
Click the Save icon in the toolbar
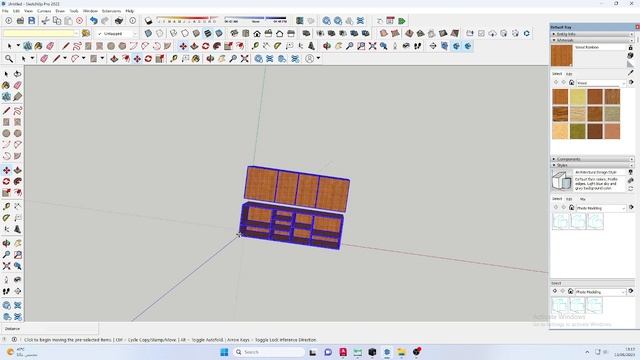[x=31, y=20]
